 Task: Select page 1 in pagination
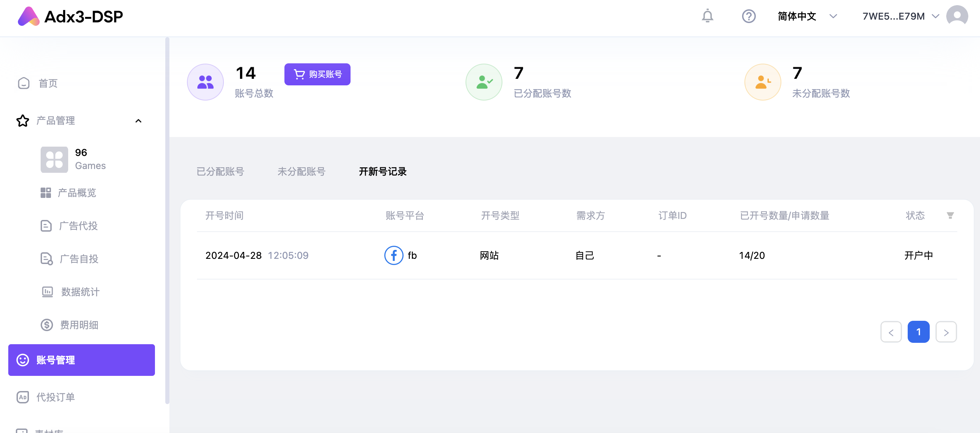(918, 332)
